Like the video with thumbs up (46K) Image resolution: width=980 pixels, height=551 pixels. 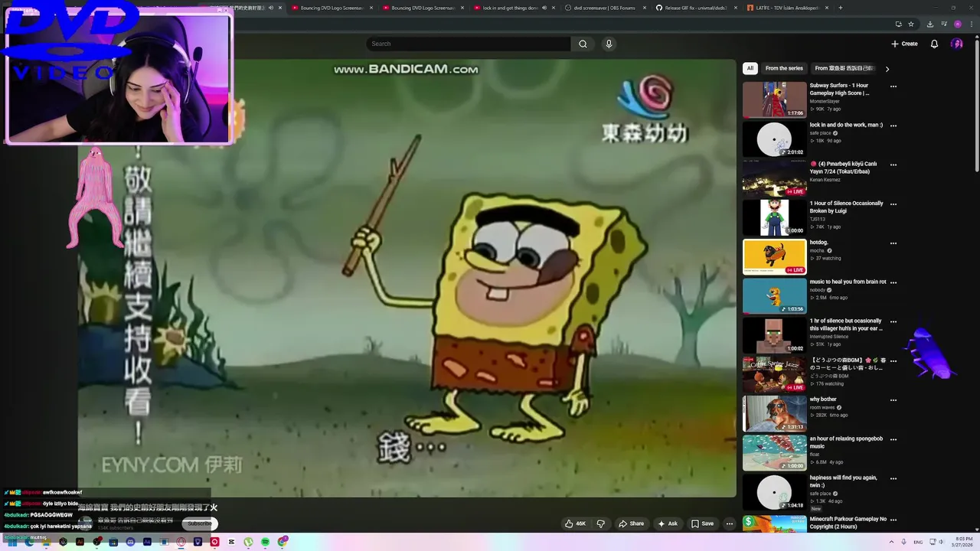(x=575, y=523)
